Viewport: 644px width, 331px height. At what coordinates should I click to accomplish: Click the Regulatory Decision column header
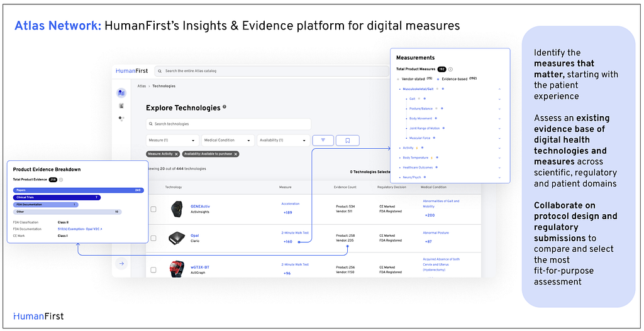(391, 187)
